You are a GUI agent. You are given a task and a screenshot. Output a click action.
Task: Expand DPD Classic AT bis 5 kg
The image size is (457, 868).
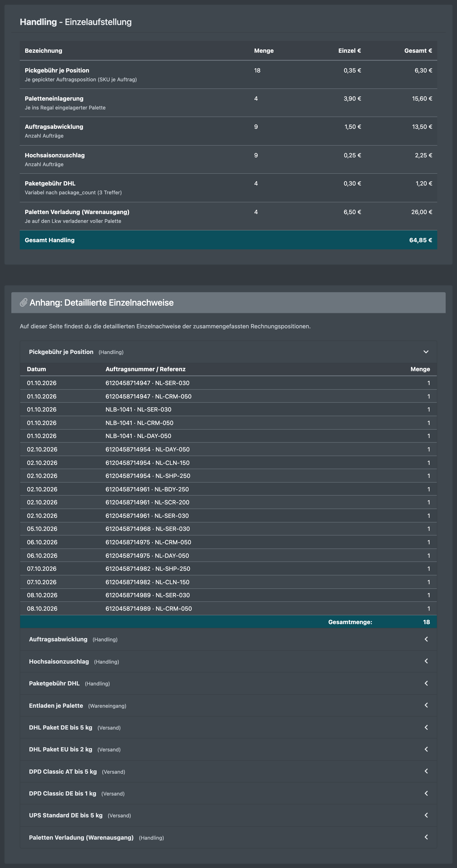[228, 772]
